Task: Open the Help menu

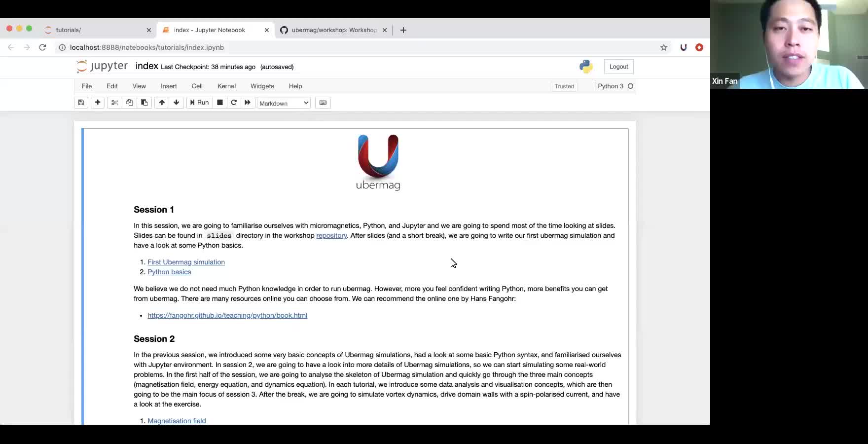Action: [295, 86]
